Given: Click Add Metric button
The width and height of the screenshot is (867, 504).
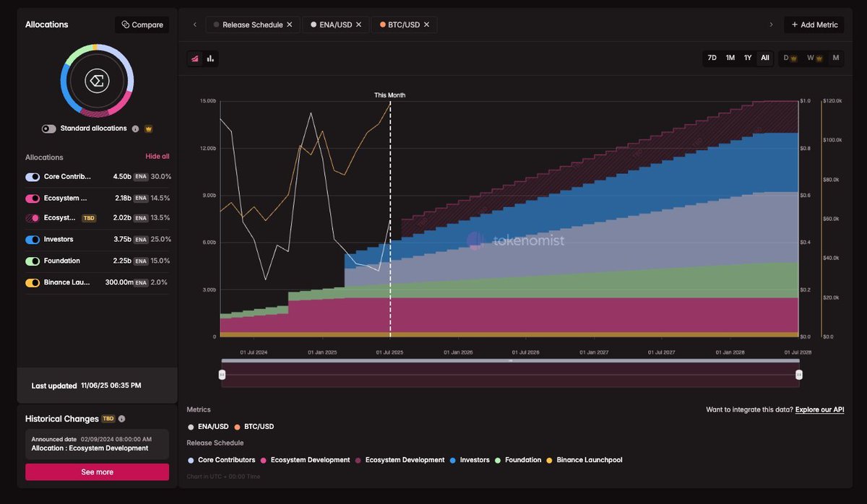Looking at the screenshot, I should pos(814,25).
